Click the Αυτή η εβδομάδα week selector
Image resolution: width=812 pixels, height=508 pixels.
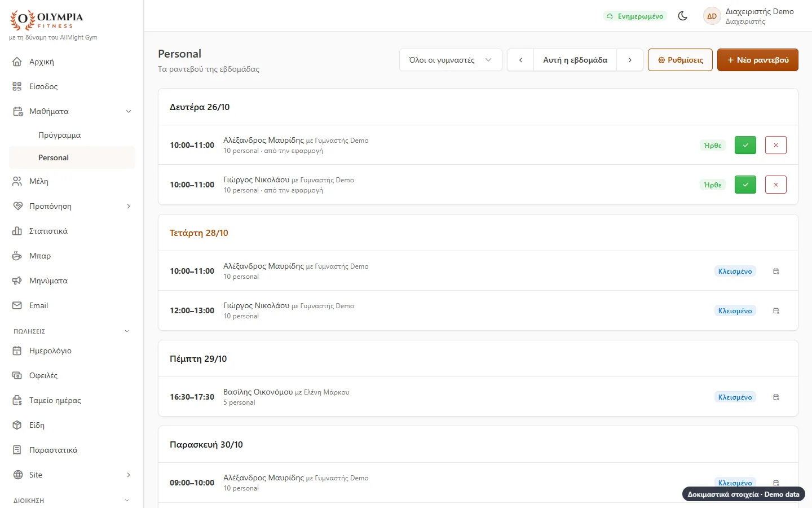click(575, 60)
